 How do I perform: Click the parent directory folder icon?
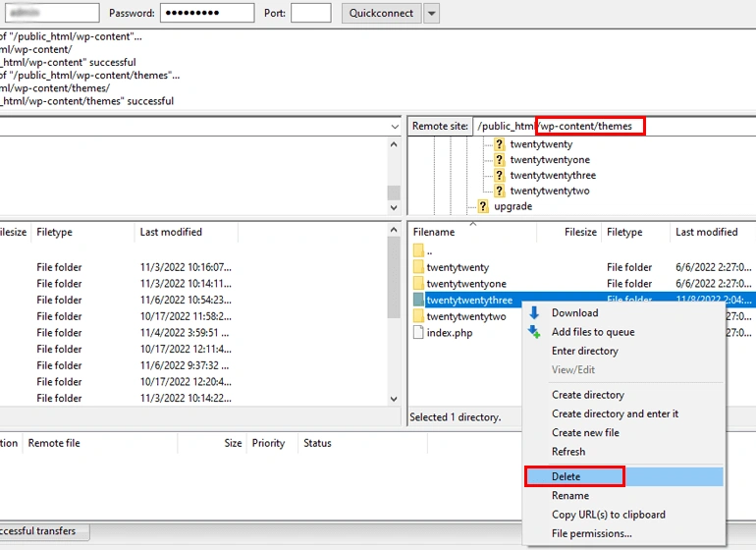(x=418, y=250)
